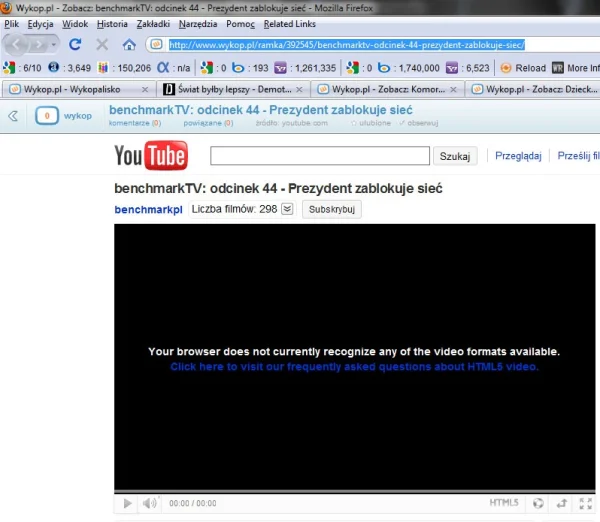The width and height of the screenshot is (600, 522).
Task: Click the Subskrybuj button
Action: click(331, 209)
